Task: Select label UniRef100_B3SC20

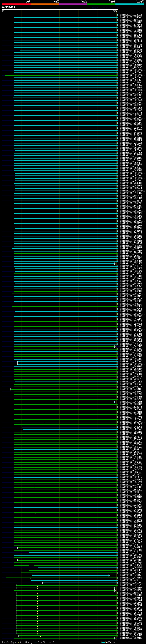Action: (x=131, y=271)
